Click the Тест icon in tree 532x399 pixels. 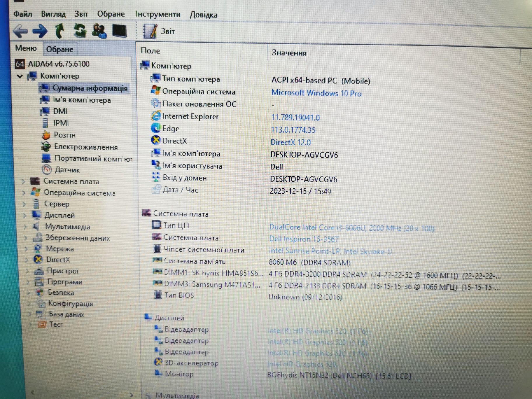click(42, 324)
